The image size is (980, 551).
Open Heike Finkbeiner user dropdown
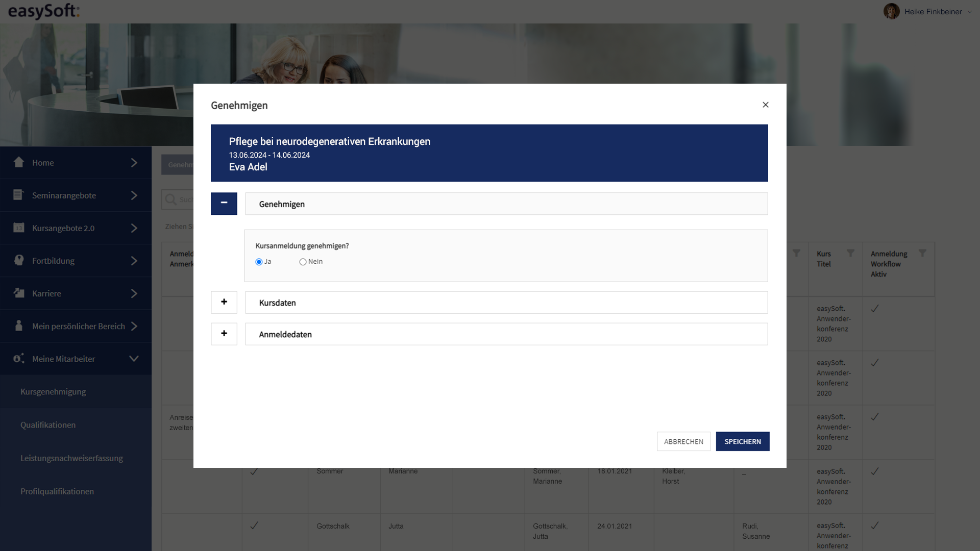(x=932, y=11)
